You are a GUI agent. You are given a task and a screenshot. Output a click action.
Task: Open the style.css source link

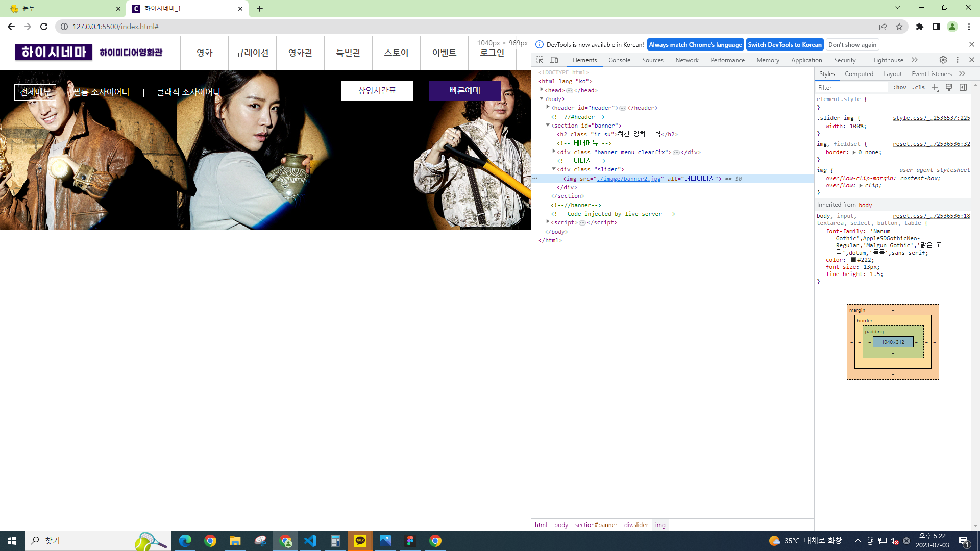(931, 118)
